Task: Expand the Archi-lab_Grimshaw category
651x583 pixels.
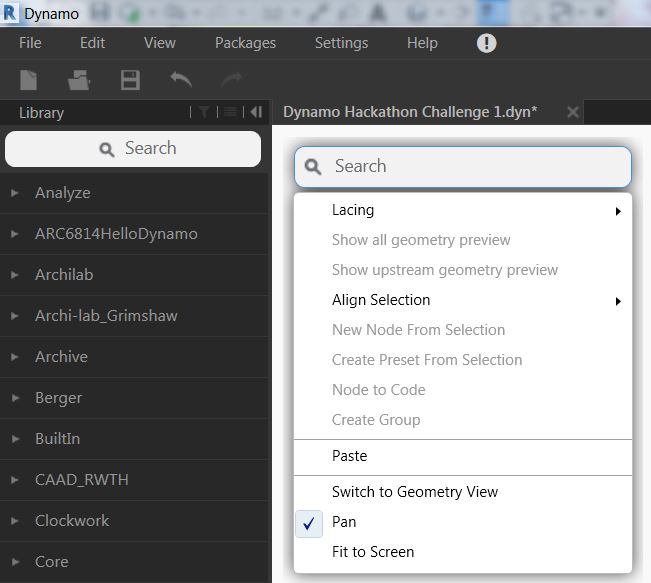Action: click(135, 316)
